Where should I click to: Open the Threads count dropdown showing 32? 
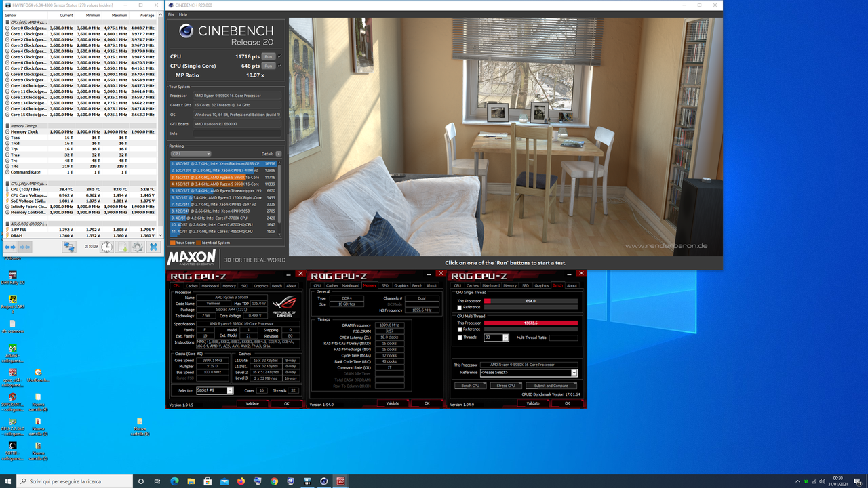(505, 338)
